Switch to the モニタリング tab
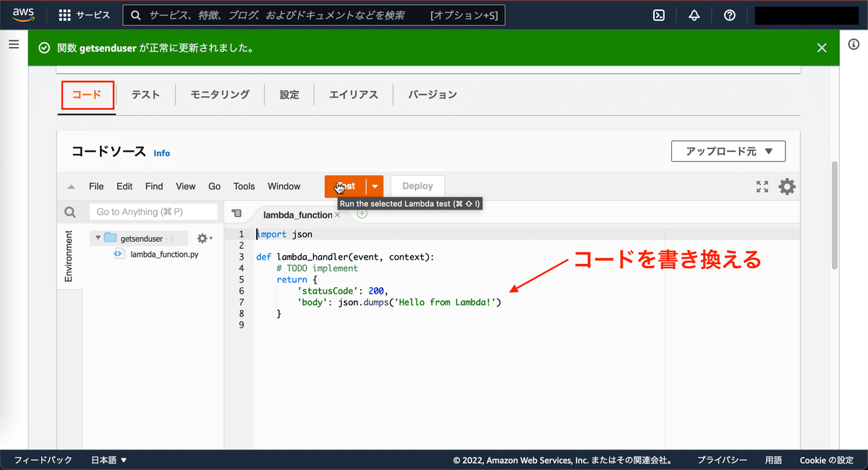The image size is (868, 470). point(220,95)
